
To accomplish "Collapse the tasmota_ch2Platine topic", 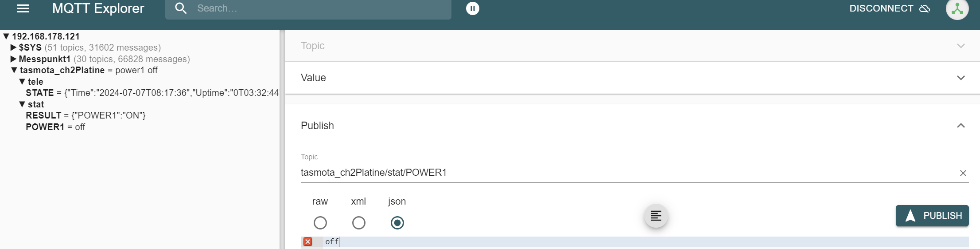I will tap(14, 70).
